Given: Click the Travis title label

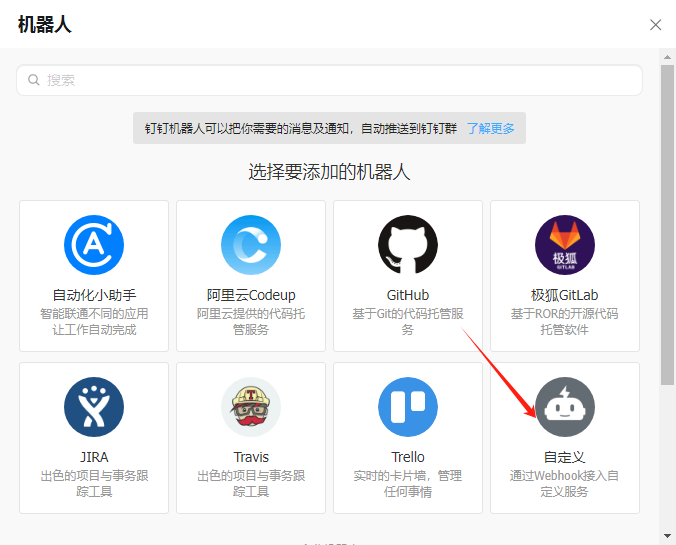Looking at the screenshot, I should tap(251, 457).
